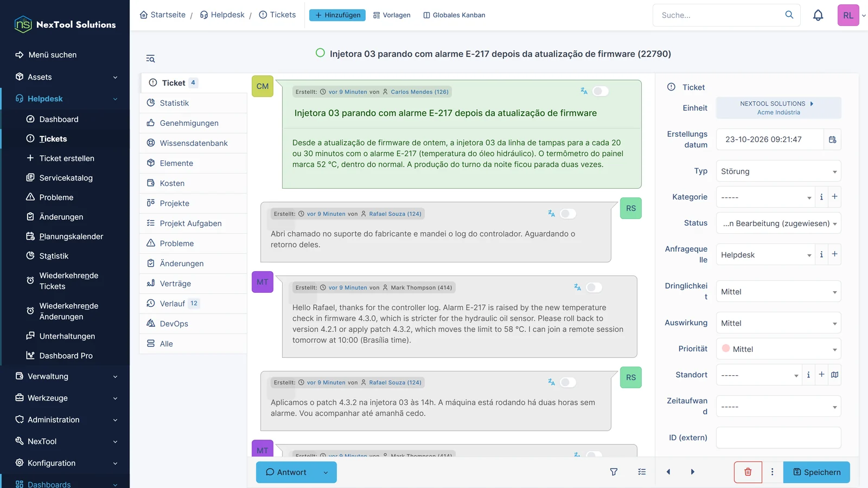
Task: Click the open ticket status circle
Action: (x=320, y=53)
